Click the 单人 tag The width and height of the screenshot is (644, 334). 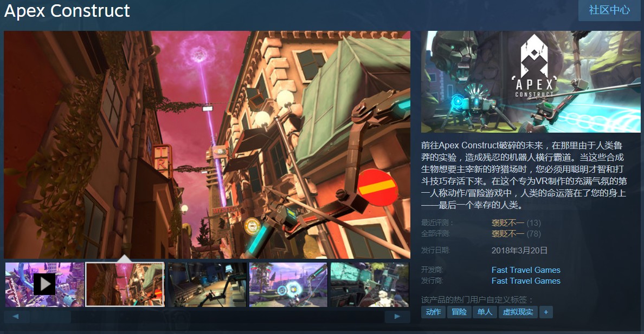click(x=484, y=312)
